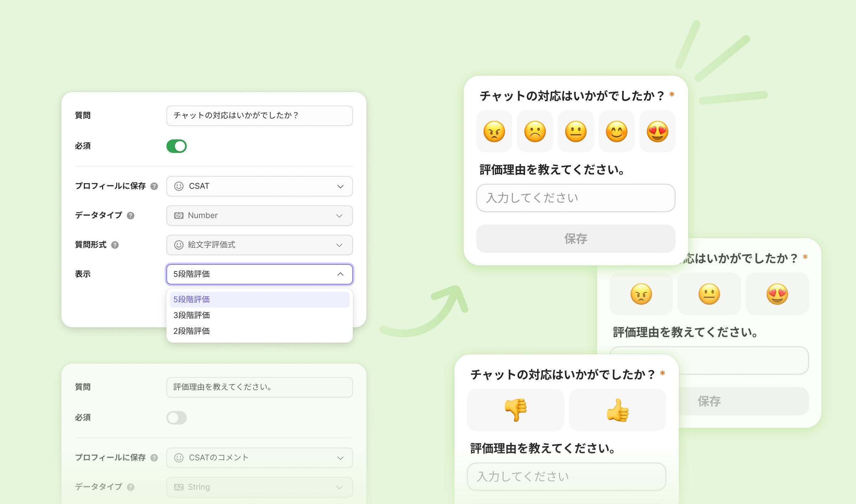Select 3段階評価 from the dropdown list

[192, 315]
